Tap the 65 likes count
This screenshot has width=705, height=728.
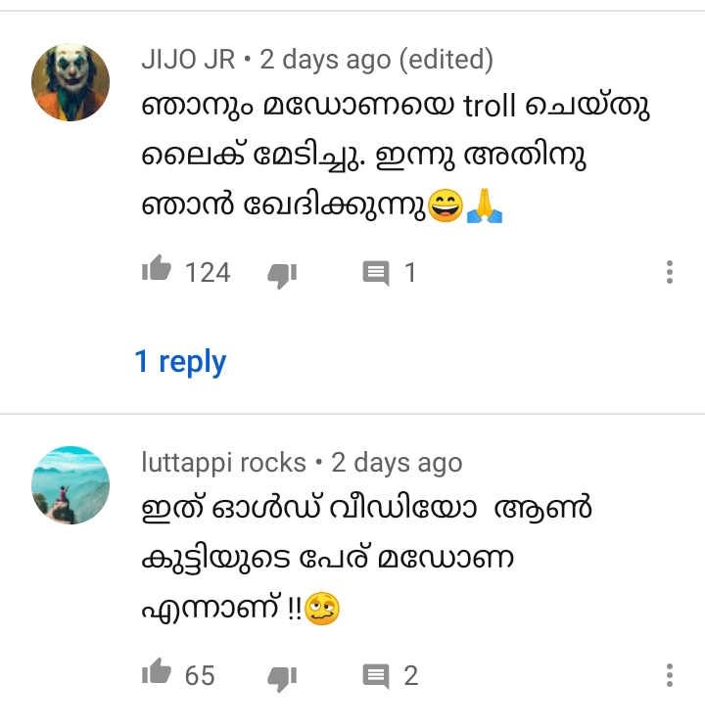coord(200,675)
